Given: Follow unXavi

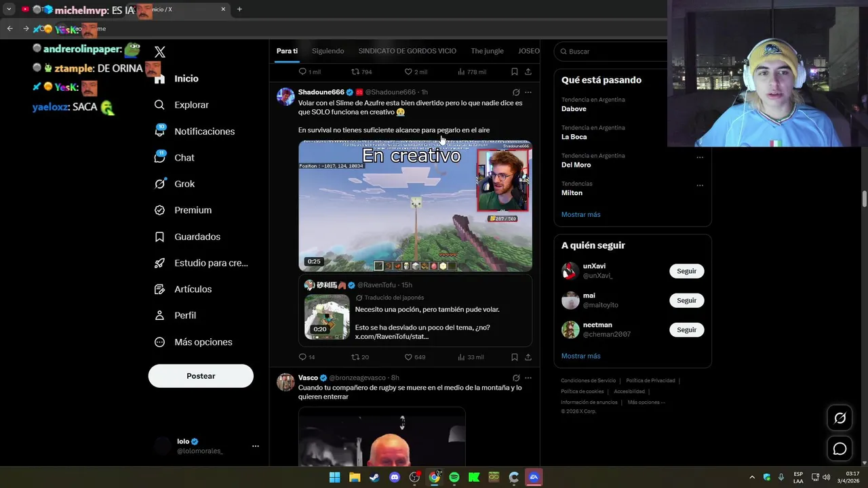Looking at the screenshot, I should coord(686,271).
